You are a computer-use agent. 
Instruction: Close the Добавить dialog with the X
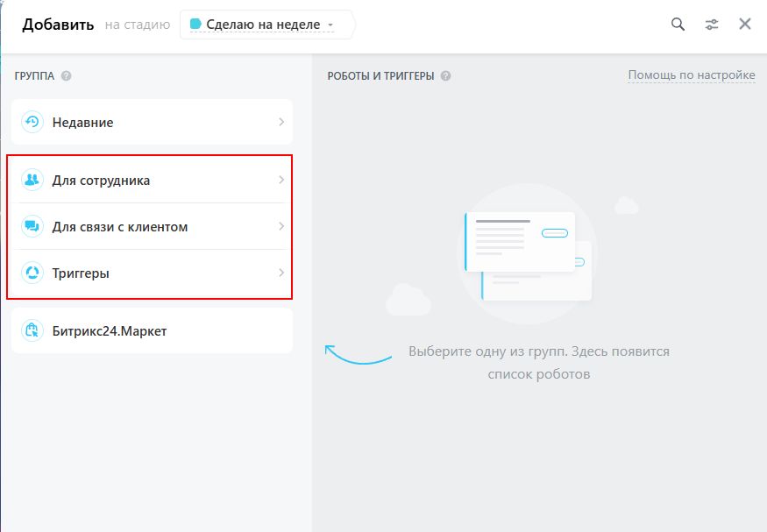tap(744, 25)
